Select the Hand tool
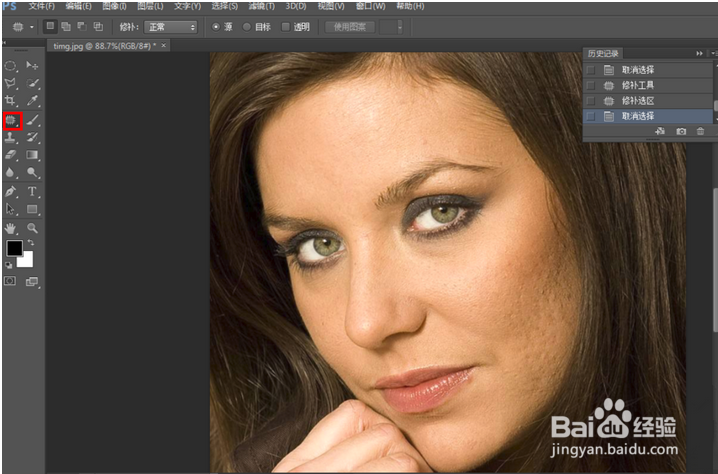This screenshot has height=474, width=718. [x=11, y=228]
